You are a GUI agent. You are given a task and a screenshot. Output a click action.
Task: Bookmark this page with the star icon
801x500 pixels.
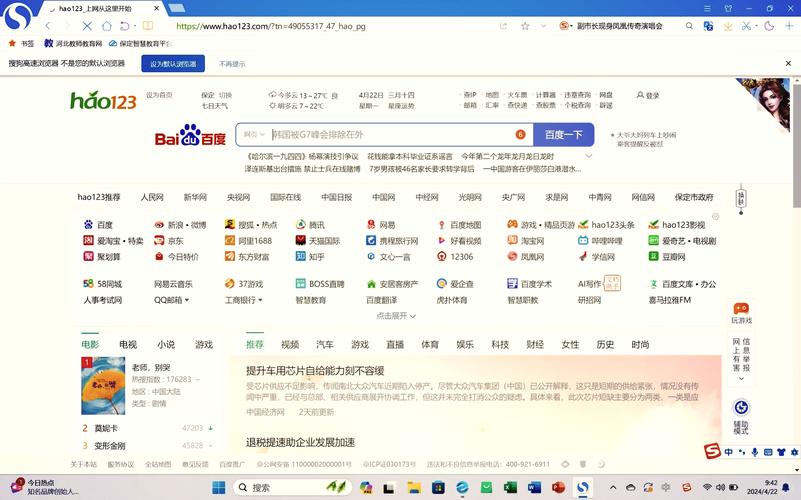pyautogui.click(x=525, y=26)
